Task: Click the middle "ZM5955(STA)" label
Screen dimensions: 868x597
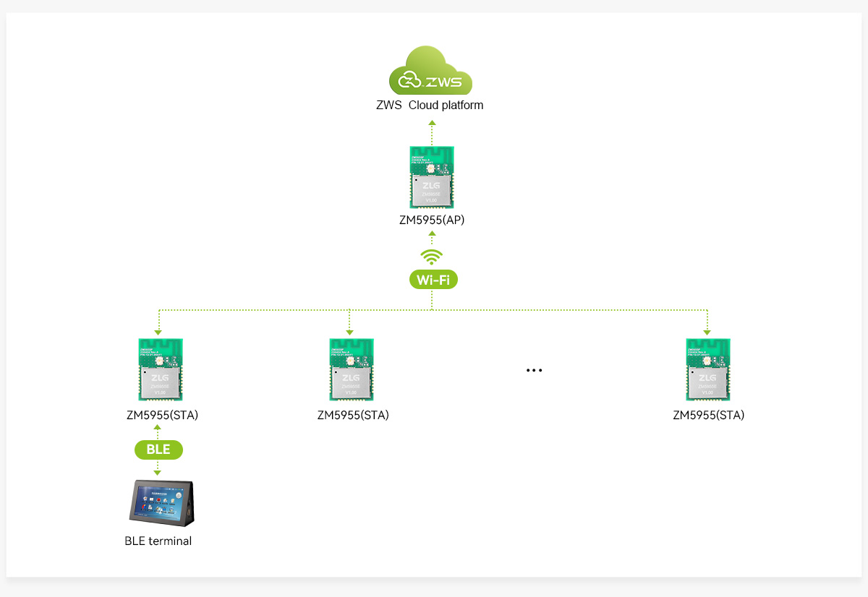Action: coord(353,416)
